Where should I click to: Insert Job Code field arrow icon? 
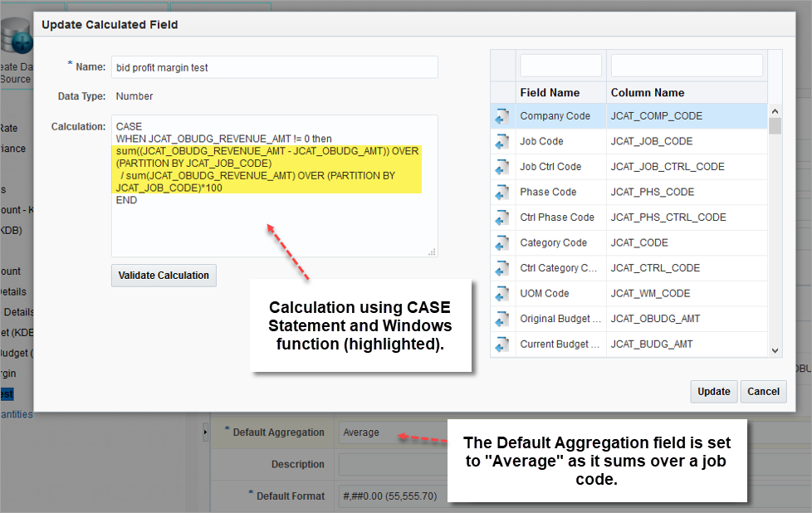tap(501, 142)
